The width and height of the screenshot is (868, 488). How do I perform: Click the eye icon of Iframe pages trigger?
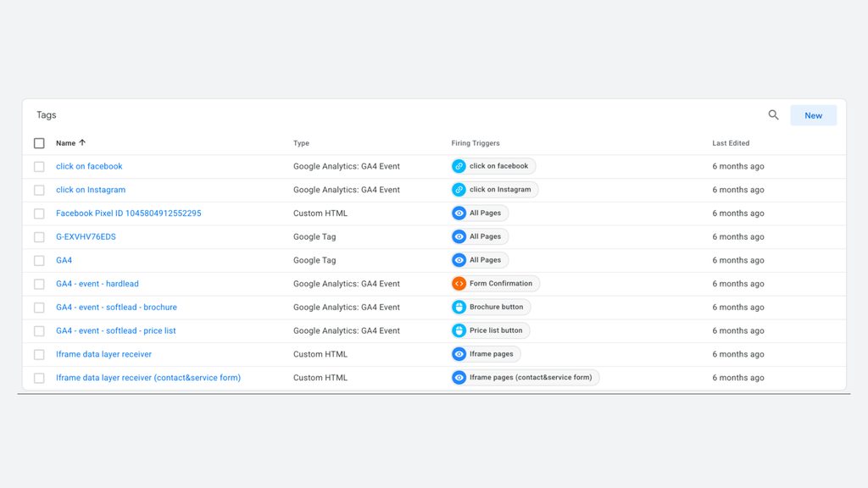[459, 354]
